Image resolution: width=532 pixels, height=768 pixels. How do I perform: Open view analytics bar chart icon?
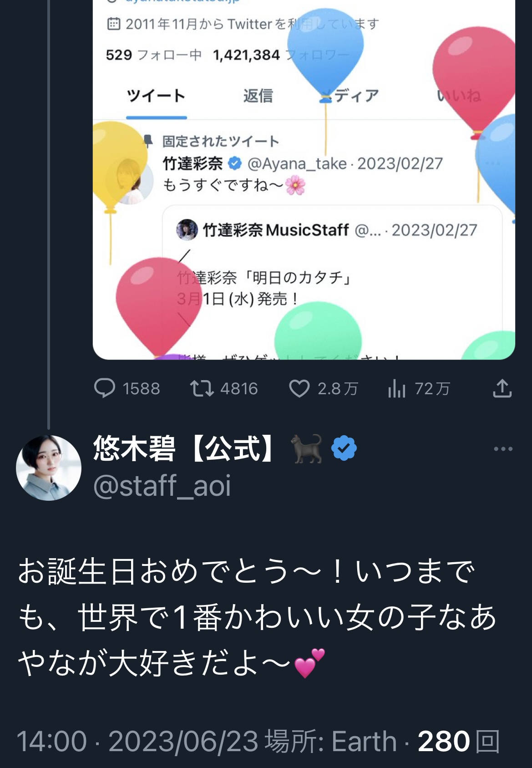[396, 389]
